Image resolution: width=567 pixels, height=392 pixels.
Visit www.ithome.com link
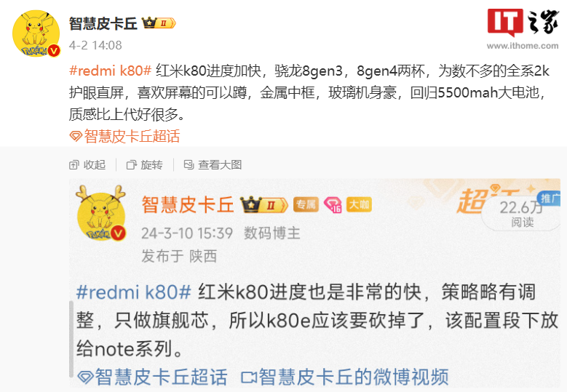523,46
